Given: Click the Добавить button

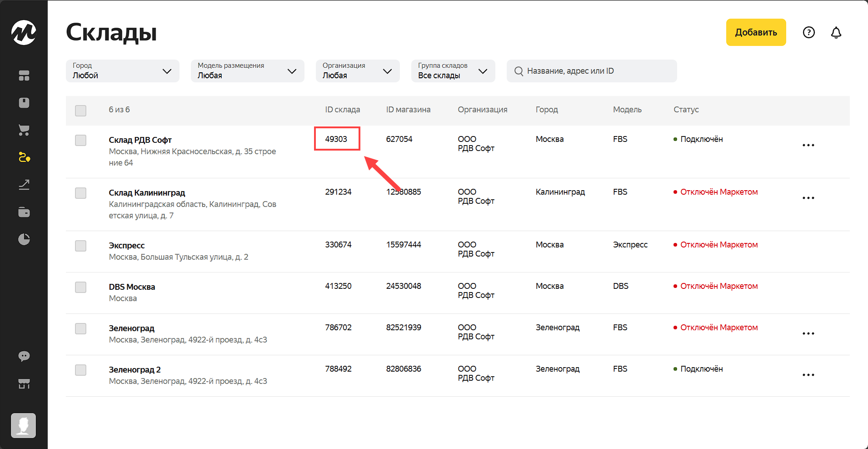Looking at the screenshot, I should click(x=756, y=32).
